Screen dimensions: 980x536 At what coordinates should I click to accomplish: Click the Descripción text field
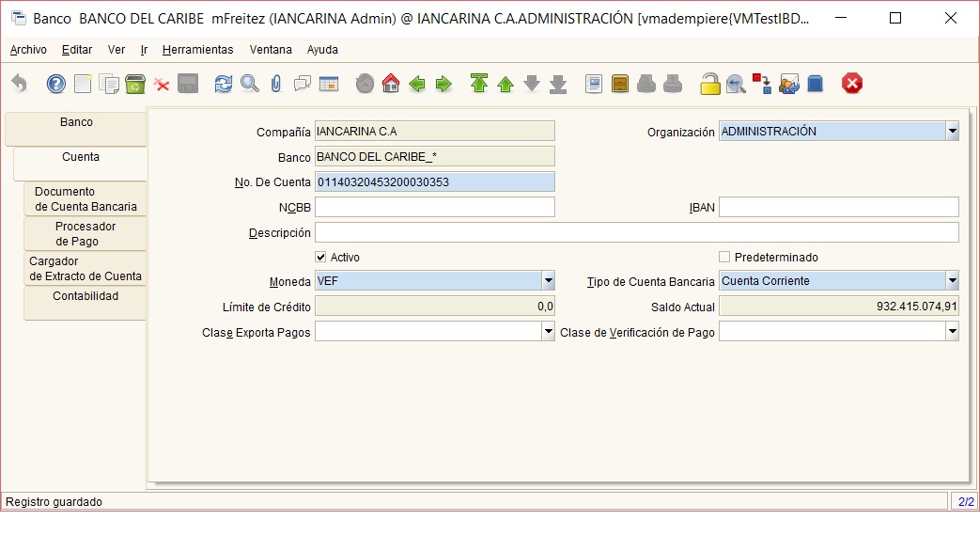(x=637, y=232)
